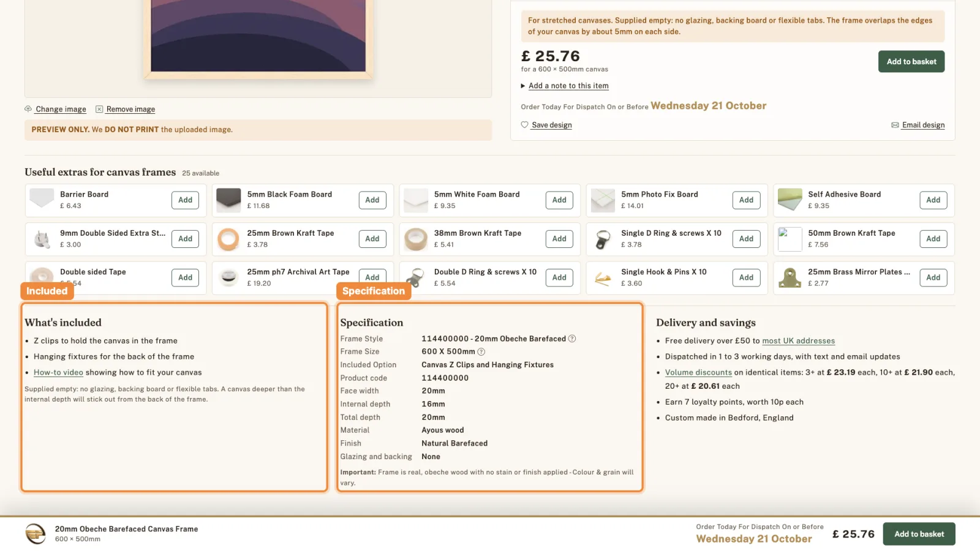Image resolution: width=980 pixels, height=551 pixels.
Task: Add Barrier Board to the order
Action: 185,200
